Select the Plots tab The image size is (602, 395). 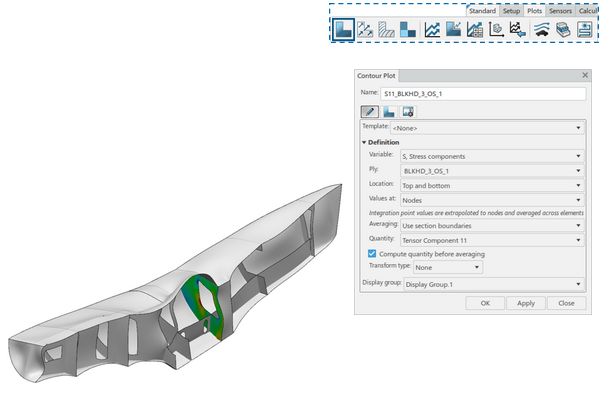coord(534,11)
